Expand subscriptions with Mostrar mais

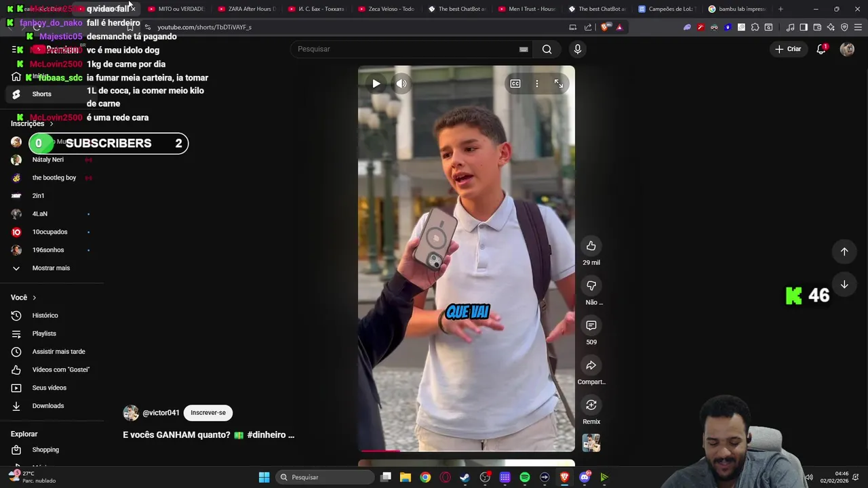point(52,268)
